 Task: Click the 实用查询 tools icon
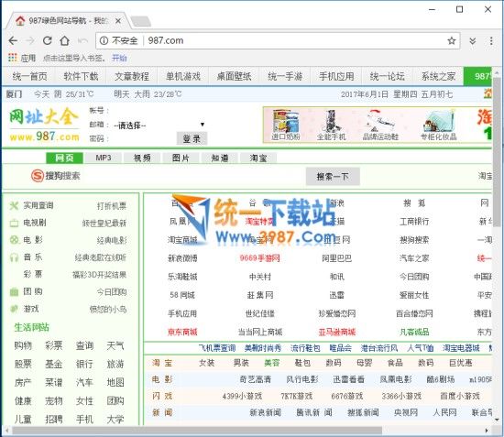tap(14, 205)
